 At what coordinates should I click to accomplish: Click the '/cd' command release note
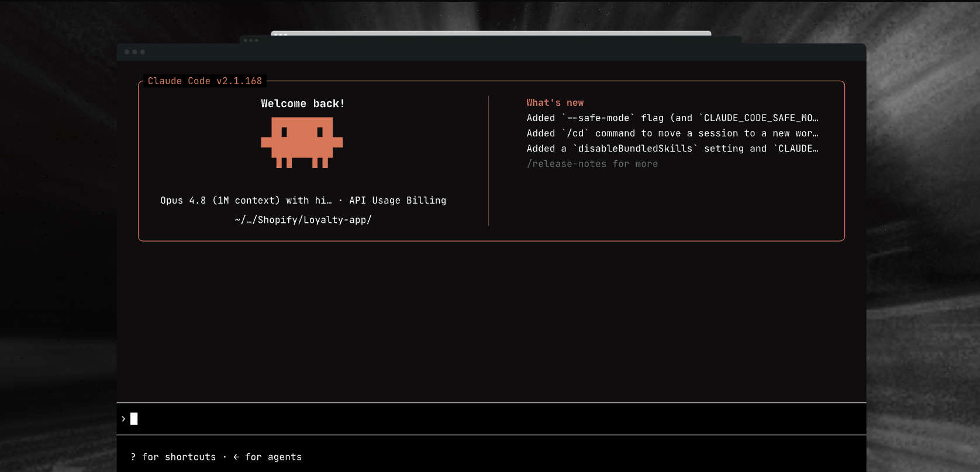click(x=672, y=133)
